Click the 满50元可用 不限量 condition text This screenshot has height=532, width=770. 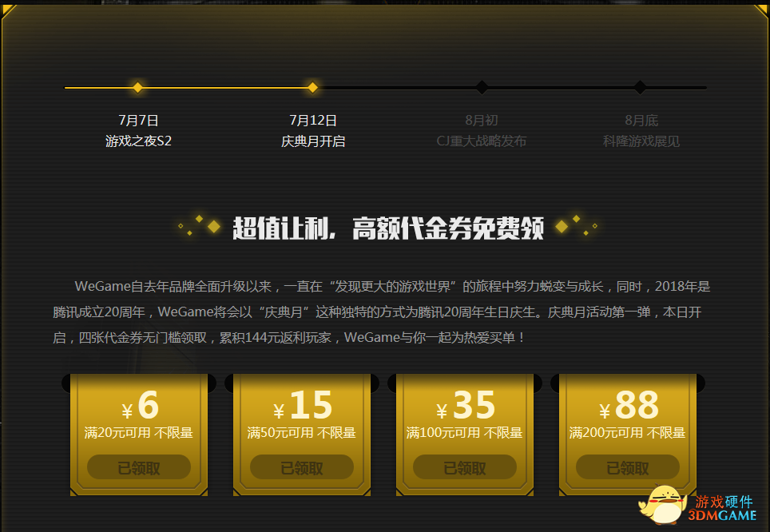[301, 433]
